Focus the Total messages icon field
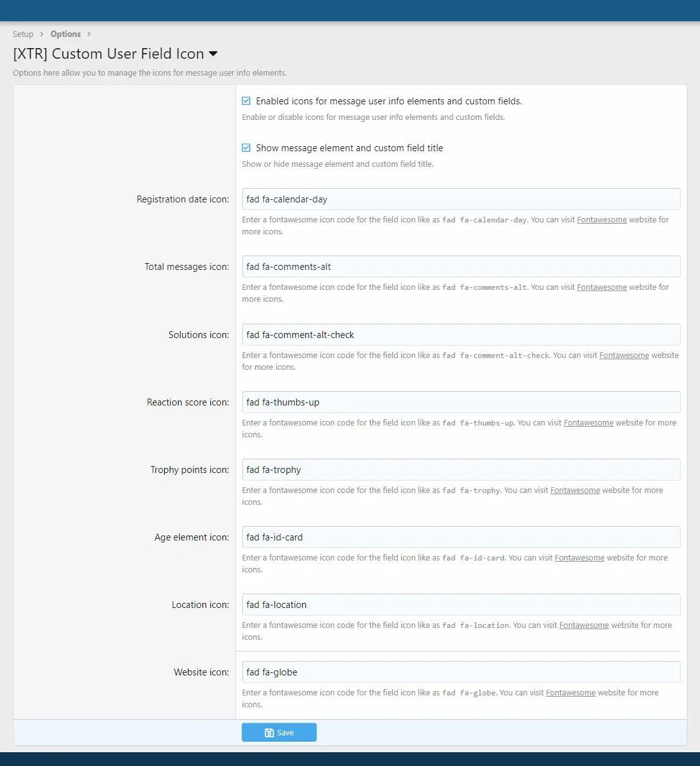The width and height of the screenshot is (700, 766). [x=461, y=267]
